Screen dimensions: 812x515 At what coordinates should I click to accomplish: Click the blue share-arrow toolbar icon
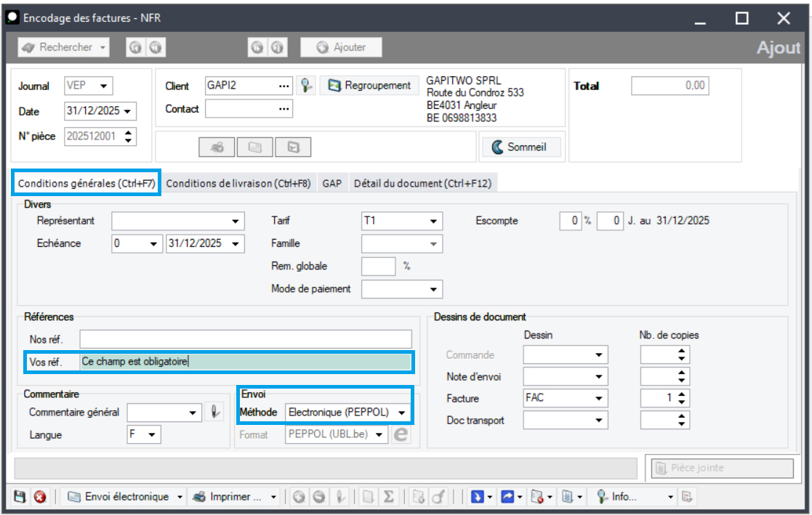[507, 497]
